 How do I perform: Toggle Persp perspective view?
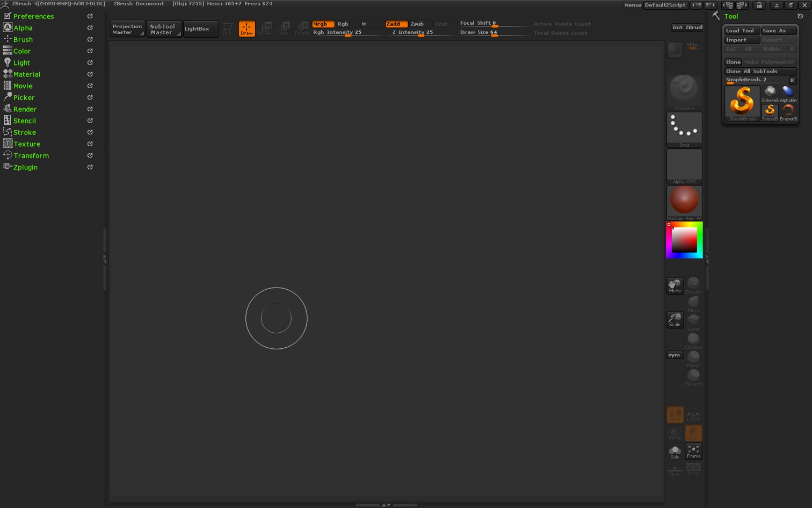click(x=693, y=470)
